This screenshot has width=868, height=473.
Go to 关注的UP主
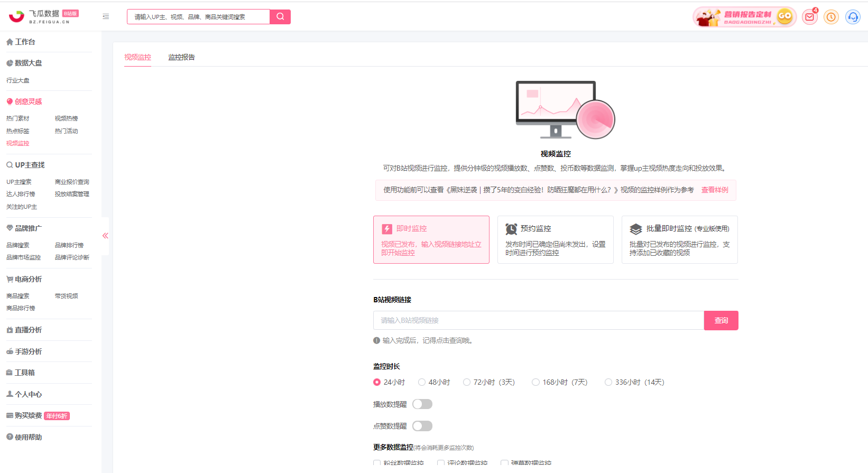22,207
